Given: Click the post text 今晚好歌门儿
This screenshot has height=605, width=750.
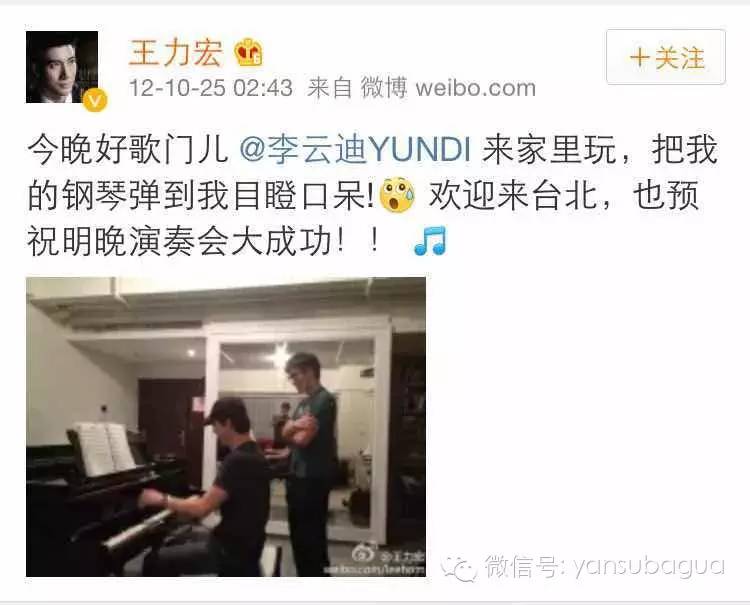Looking at the screenshot, I should pyautogui.click(x=128, y=150).
